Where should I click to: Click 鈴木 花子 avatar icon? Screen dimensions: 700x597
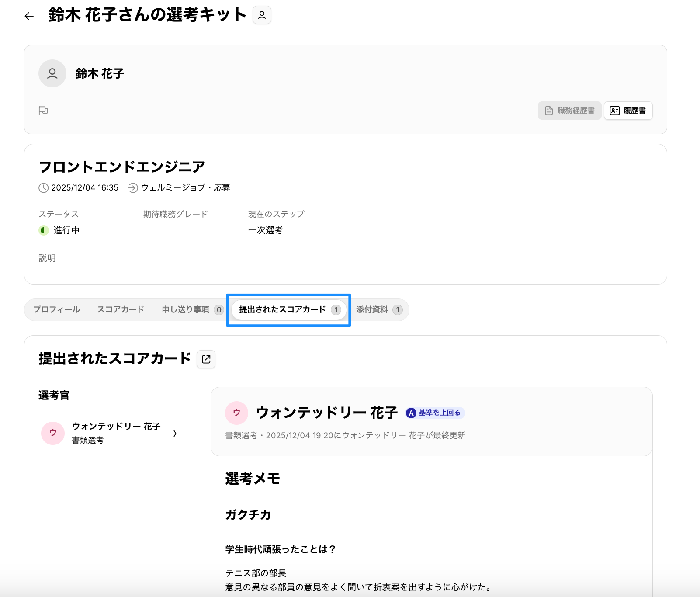52,73
